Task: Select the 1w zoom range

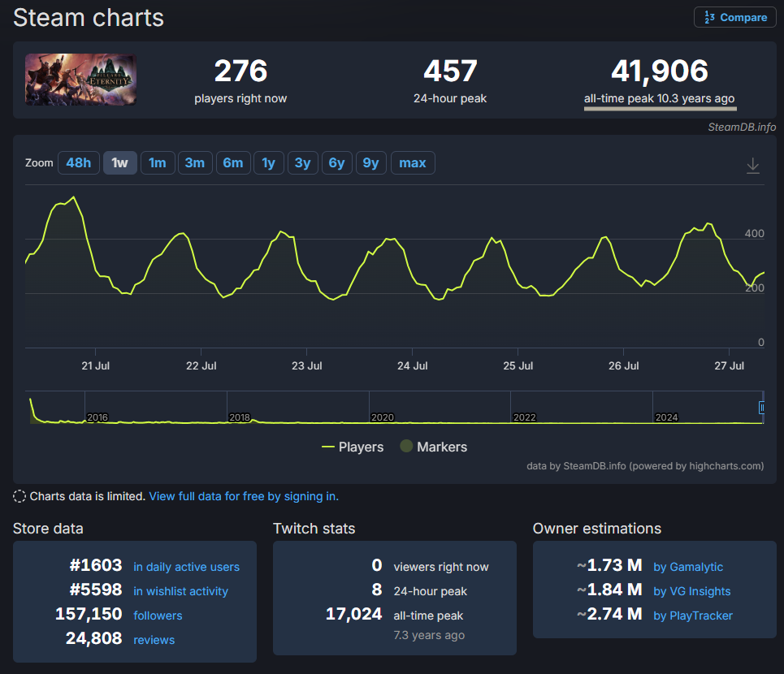Action: [x=120, y=163]
